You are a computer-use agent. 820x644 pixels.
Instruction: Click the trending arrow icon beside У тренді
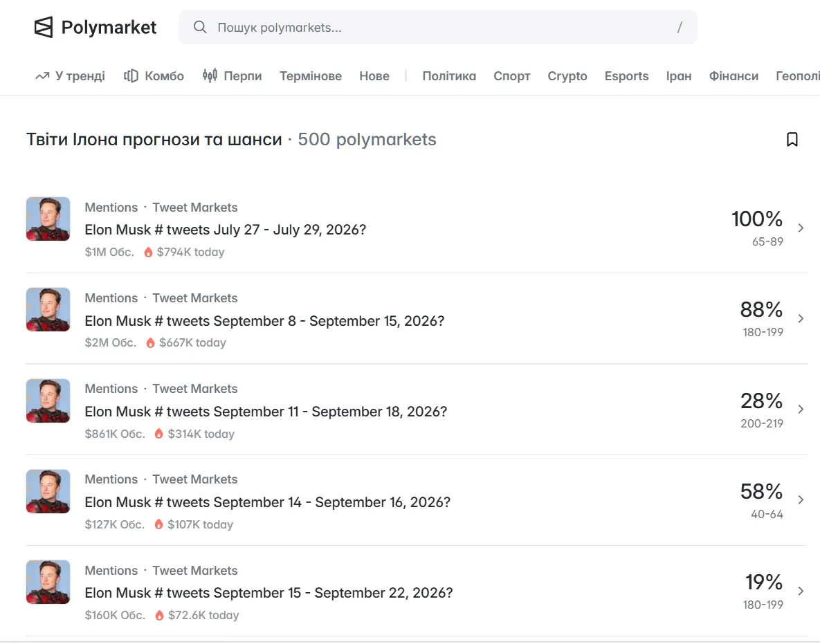pos(42,76)
